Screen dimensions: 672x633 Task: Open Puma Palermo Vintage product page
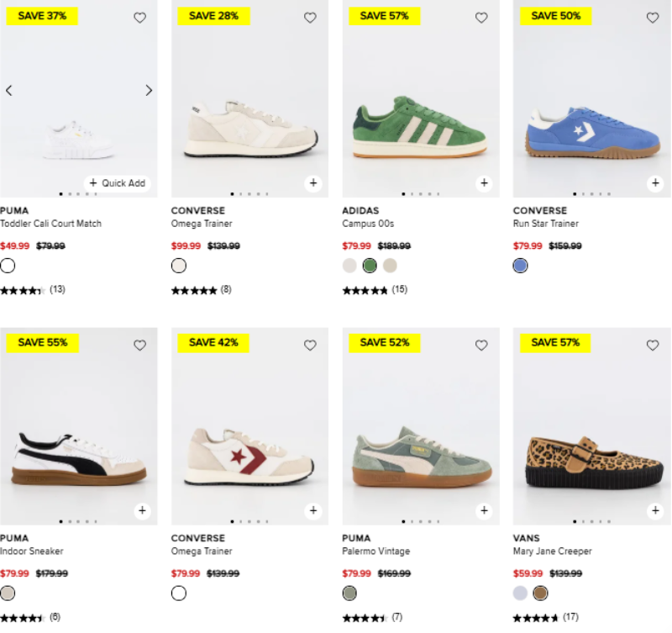point(375,551)
